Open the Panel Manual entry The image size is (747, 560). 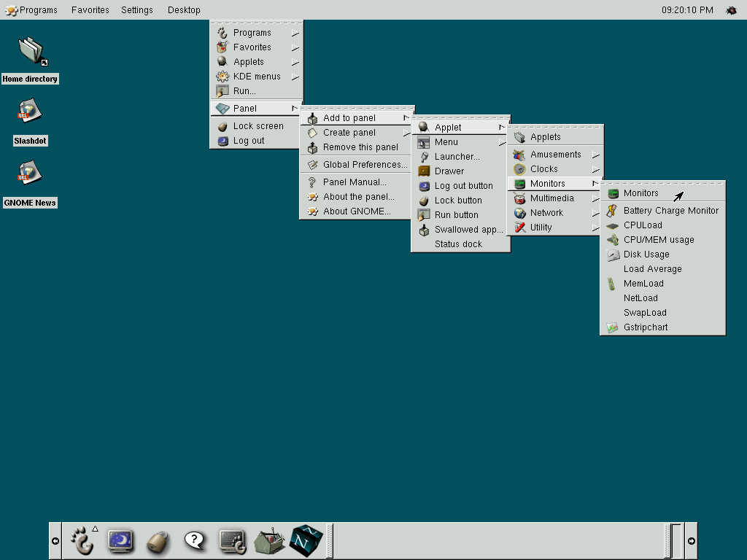click(x=356, y=182)
